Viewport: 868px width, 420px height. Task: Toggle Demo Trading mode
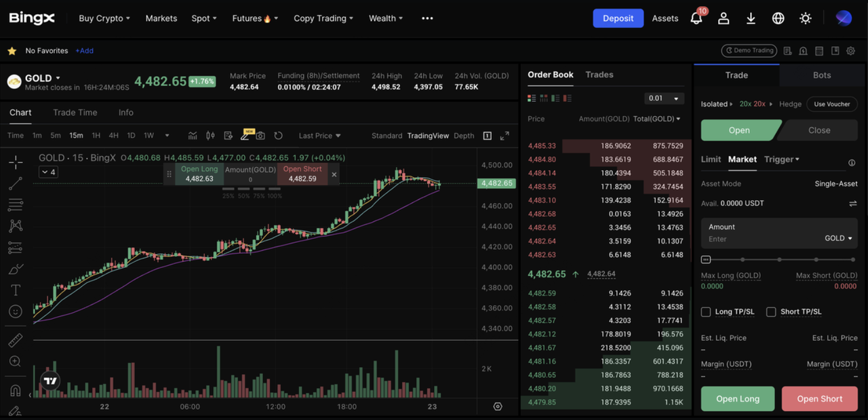coord(749,50)
